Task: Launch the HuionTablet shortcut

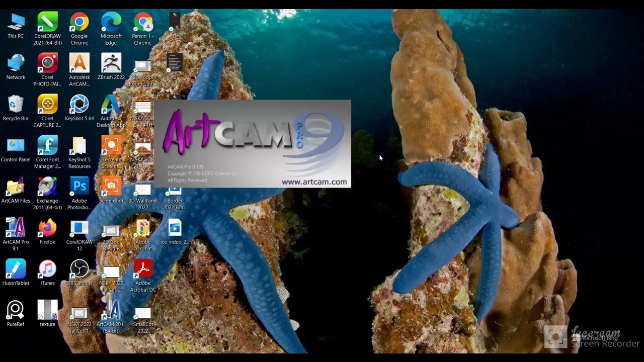Action: tap(16, 273)
